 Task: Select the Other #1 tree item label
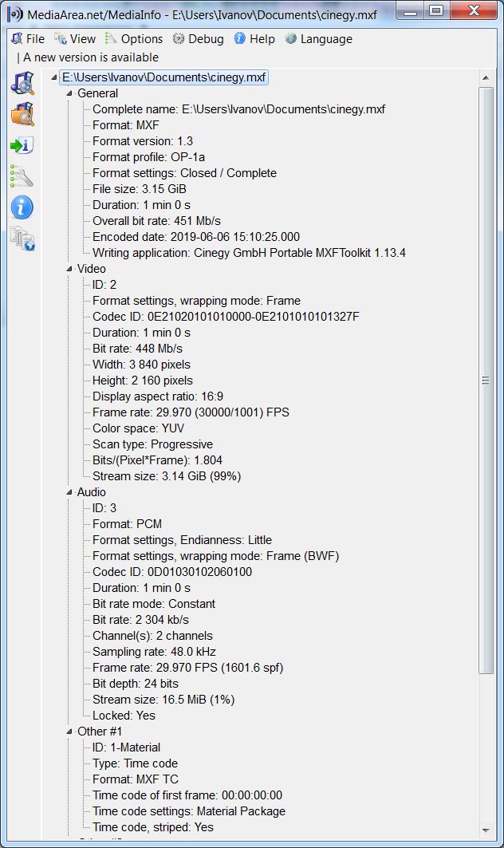(x=100, y=732)
